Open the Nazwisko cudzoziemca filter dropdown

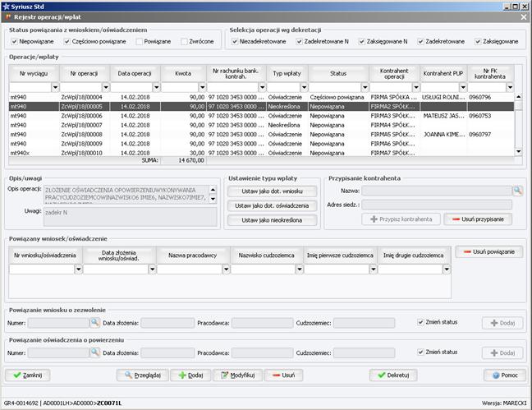point(299,269)
